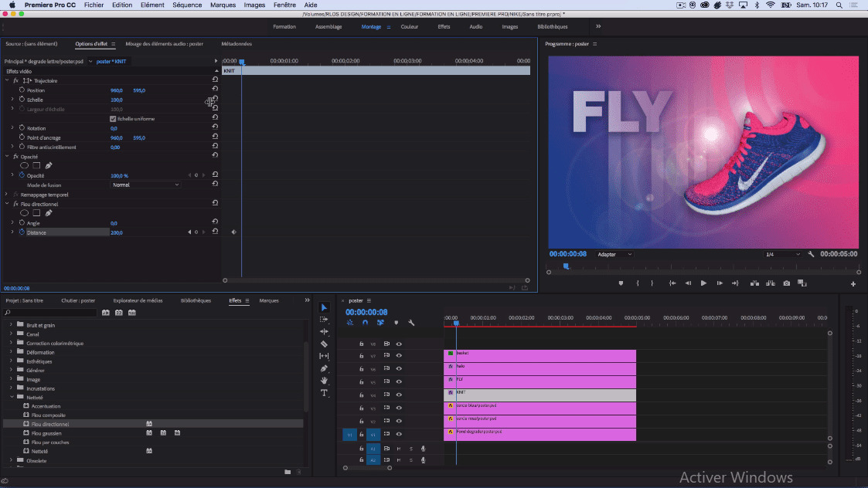The image size is (868, 488).
Task: Step forward one frame
Action: (720, 283)
